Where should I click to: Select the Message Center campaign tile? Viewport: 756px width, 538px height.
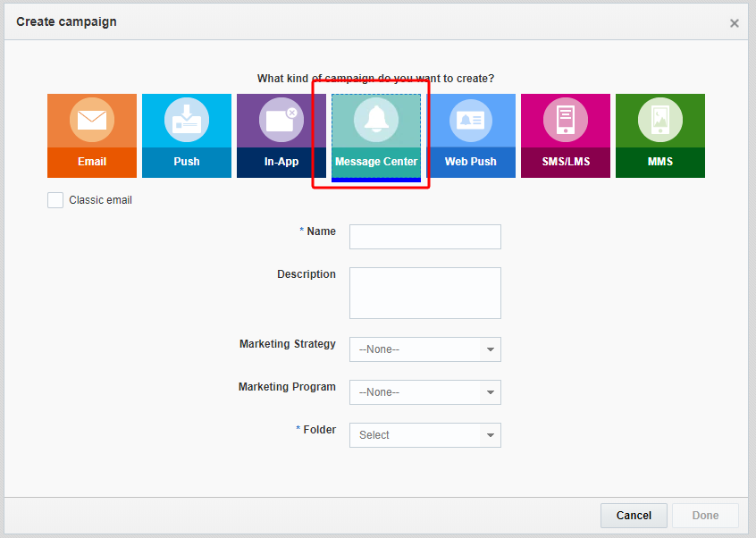click(x=376, y=136)
